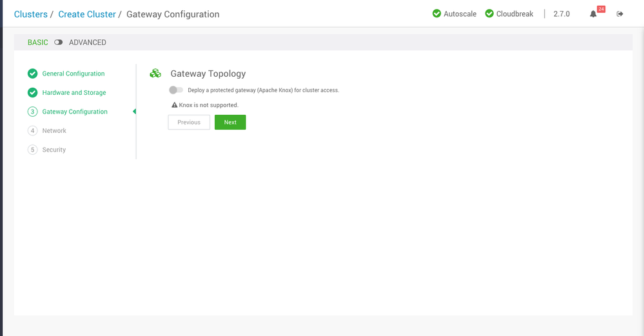Open Hardware and Storage step
Viewport: 644px width, 336px height.
tap(74, 92)
